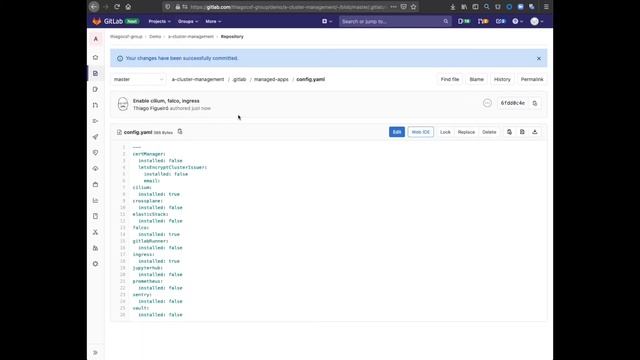Image resolution: width=640 pixels, height=360 pixels.
Task: Open the More menu in navbar
Action: click(213, 21)
